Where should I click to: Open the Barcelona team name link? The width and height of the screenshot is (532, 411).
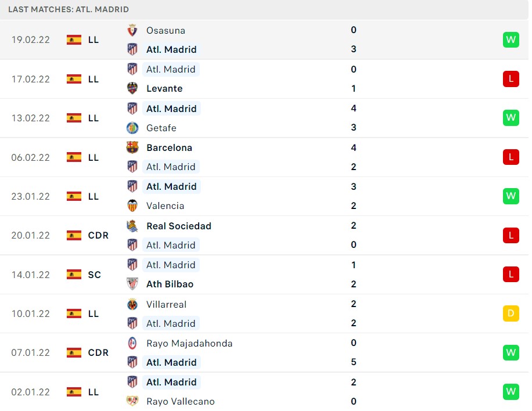point(170,147)
